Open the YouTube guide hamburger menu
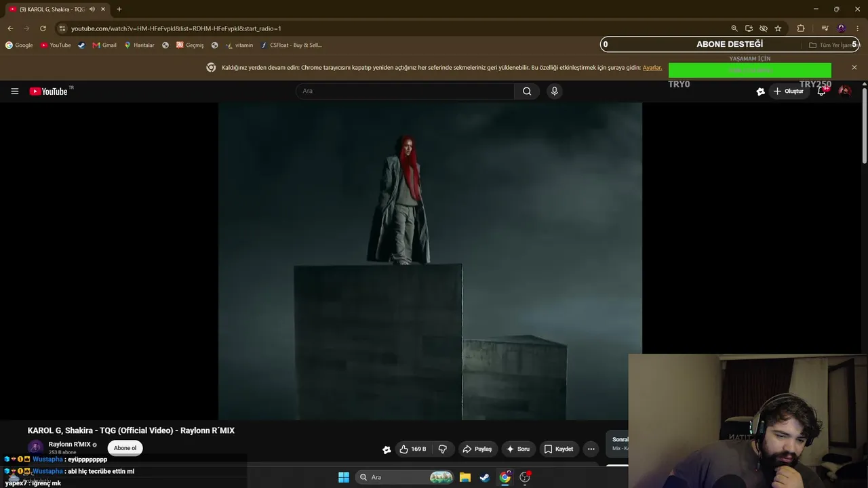This screenshot has height=488, width=868. coord(15,91)
